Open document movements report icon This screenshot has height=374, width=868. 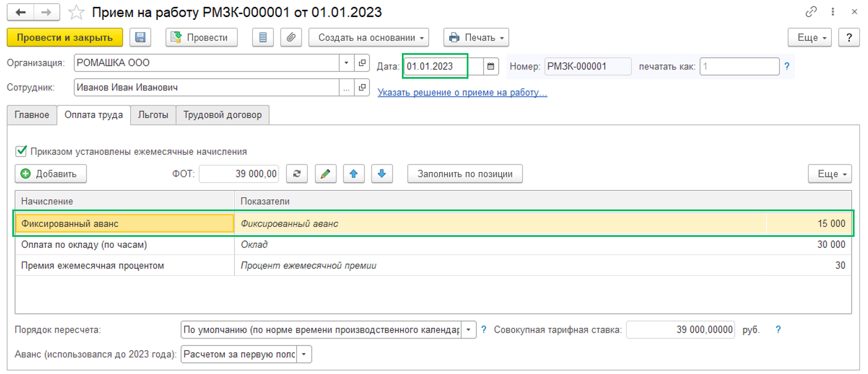pos(263,37)
